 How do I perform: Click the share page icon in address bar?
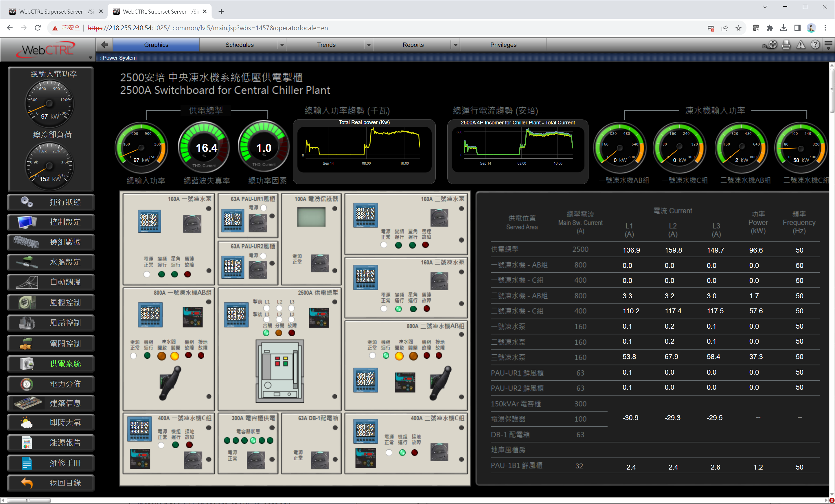click(724, 28)
